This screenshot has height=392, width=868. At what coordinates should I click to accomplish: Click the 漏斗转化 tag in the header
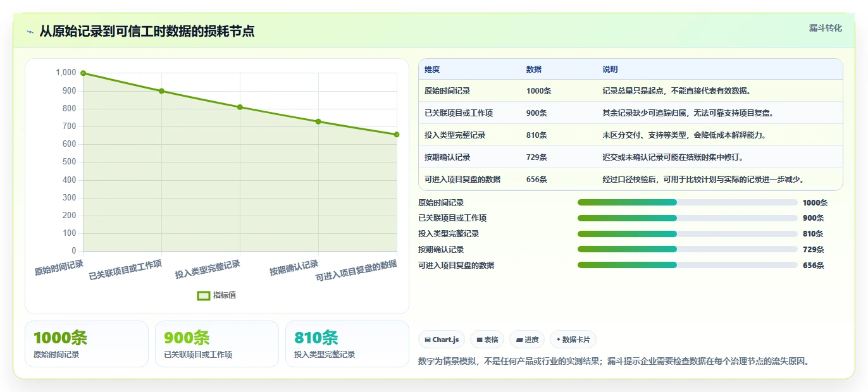[826, 28]
